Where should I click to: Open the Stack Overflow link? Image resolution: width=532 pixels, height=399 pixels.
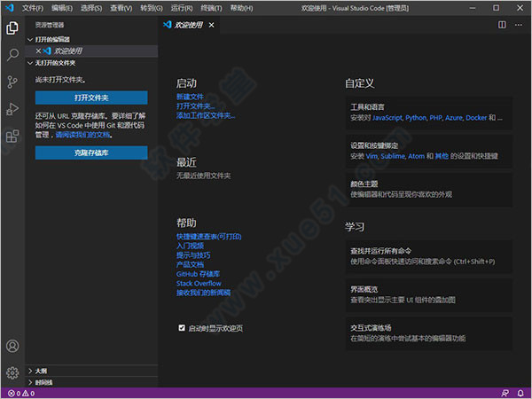pyautogui.click(x=199, y=284)
